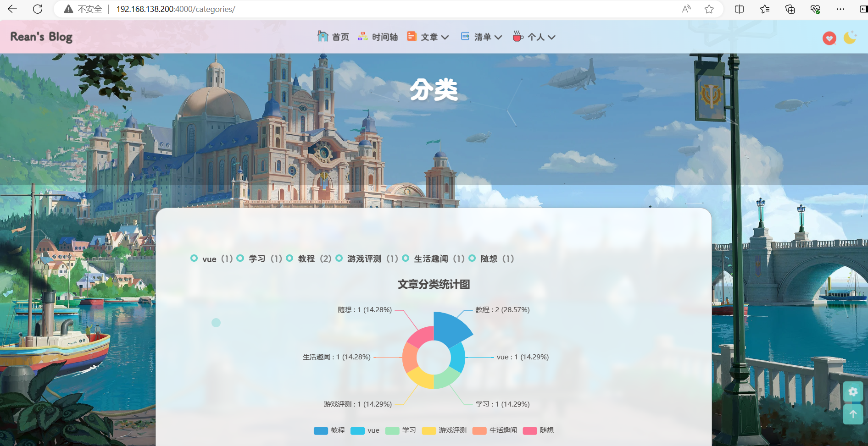Click the home house icon
The width and height of the screenshot is (868, 446).
323,36
